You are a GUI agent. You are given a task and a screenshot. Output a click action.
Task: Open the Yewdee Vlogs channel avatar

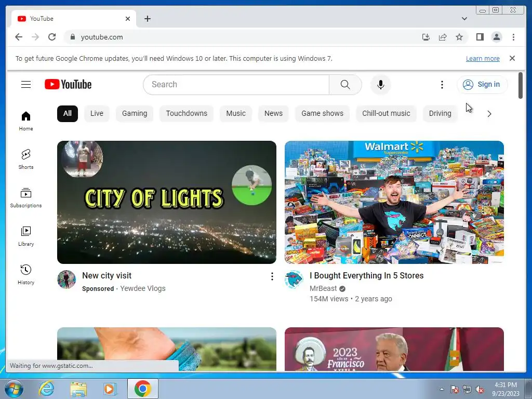(66, 280)
